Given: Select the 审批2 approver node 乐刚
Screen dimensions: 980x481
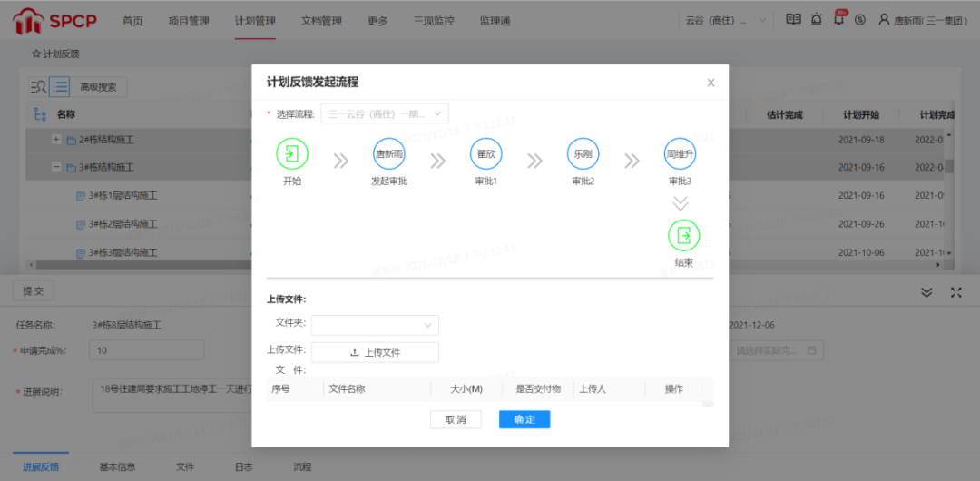Looking at the screenshot, I should (x=583, y=154).
